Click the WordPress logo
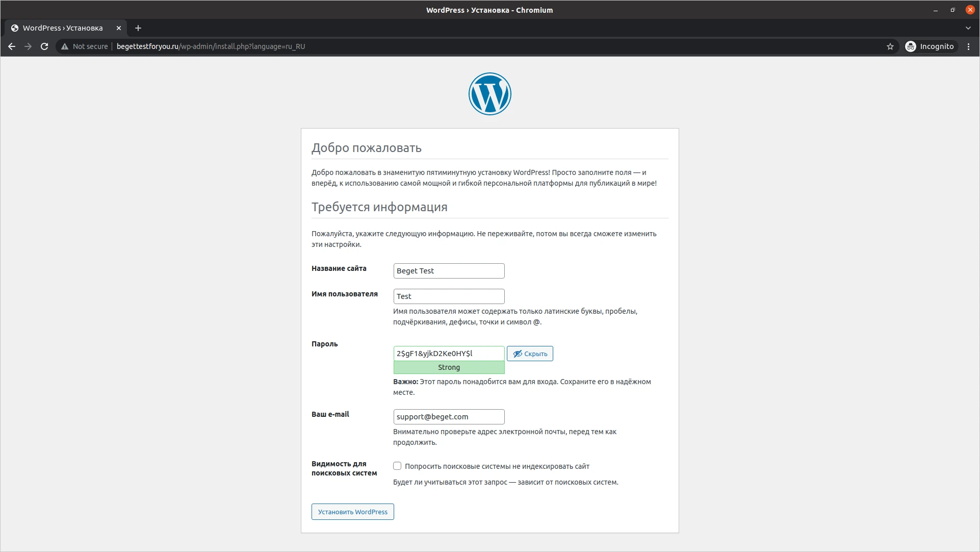 (x=489, y=94)
